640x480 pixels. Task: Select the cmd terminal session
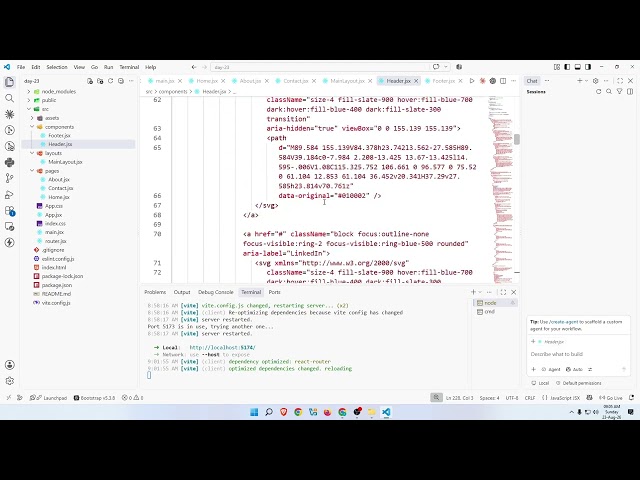click(x=495, y=311)
